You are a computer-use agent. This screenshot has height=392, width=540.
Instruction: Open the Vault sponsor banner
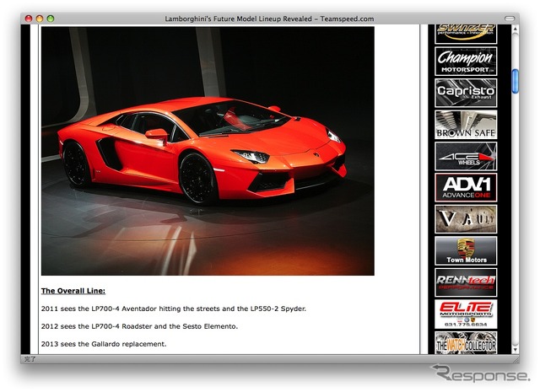coord(466,219)
